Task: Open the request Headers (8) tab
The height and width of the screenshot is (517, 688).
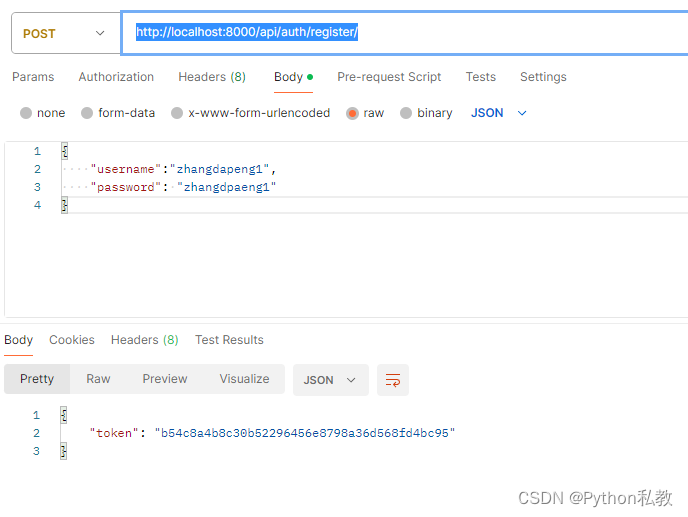Action: click(x=212, y=77)
